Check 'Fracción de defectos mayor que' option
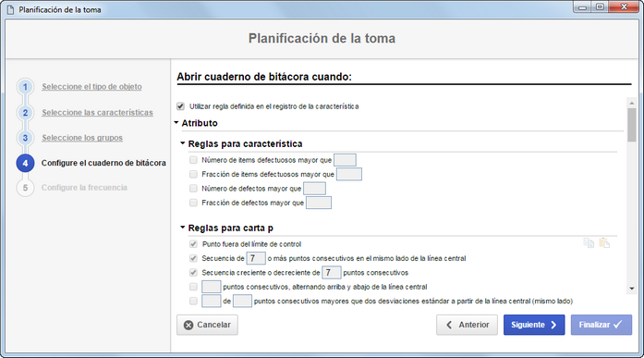Viewport: 644px width, 358px height. [193, 203]
